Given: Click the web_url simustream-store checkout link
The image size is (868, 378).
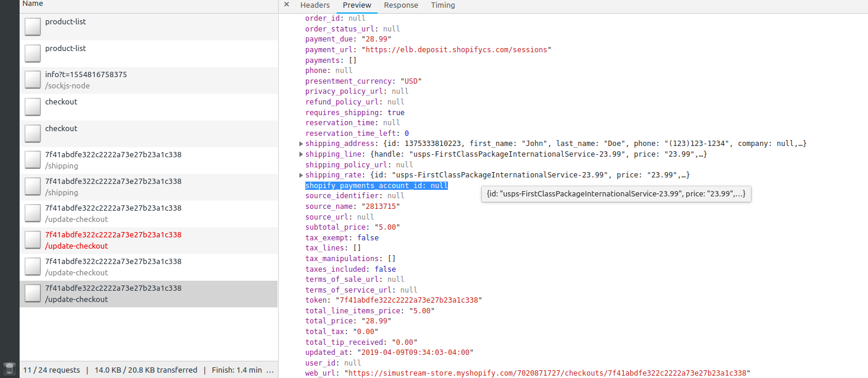Looking at the screenshot, I should [x=547, y=373].
